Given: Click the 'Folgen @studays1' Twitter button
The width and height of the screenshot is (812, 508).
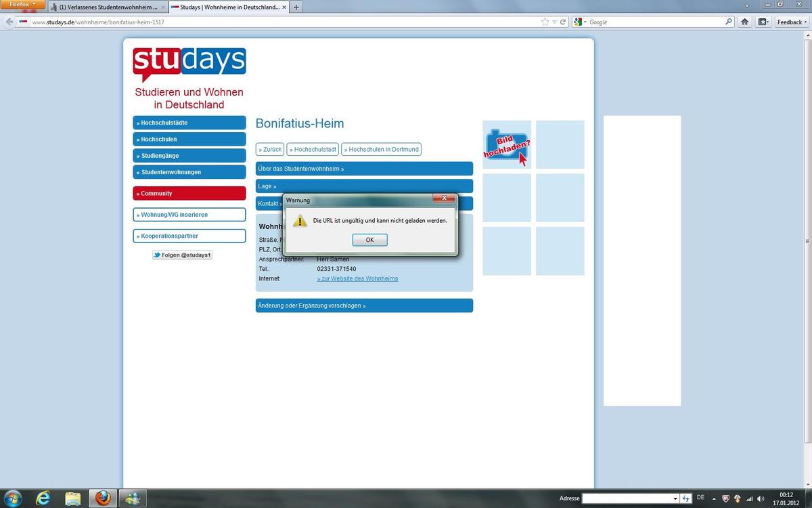Looking at the screenshot, I should click(x=182, y=255).
